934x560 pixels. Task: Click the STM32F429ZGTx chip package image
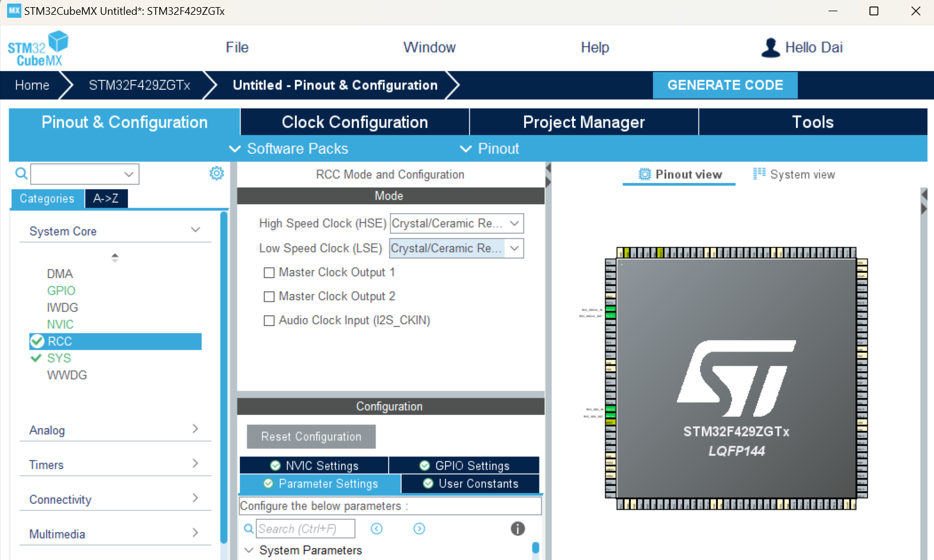[x=736, y=378]
